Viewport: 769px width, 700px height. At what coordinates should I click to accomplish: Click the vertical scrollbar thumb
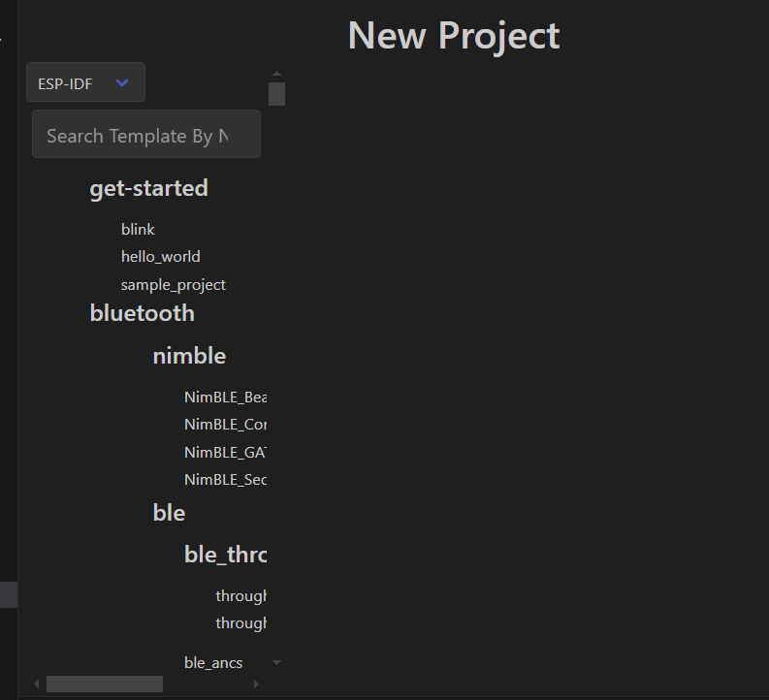tap(276, 94)
